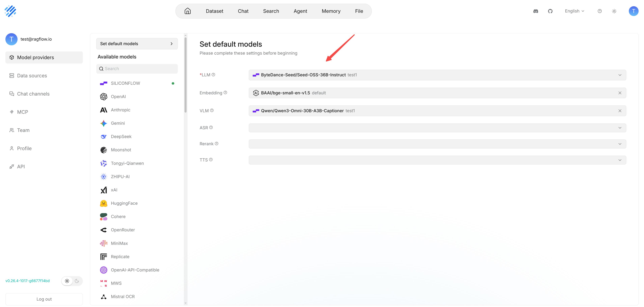Show help tooltip for VLM

point(212,110)
